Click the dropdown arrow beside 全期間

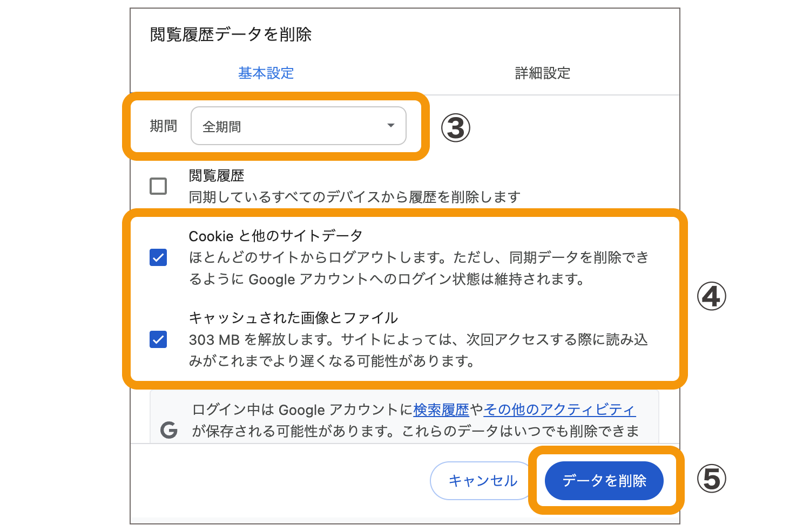click(x=391, y=126)
